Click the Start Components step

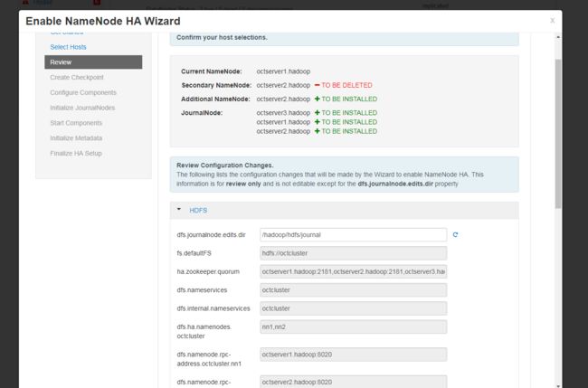[76, 123]
